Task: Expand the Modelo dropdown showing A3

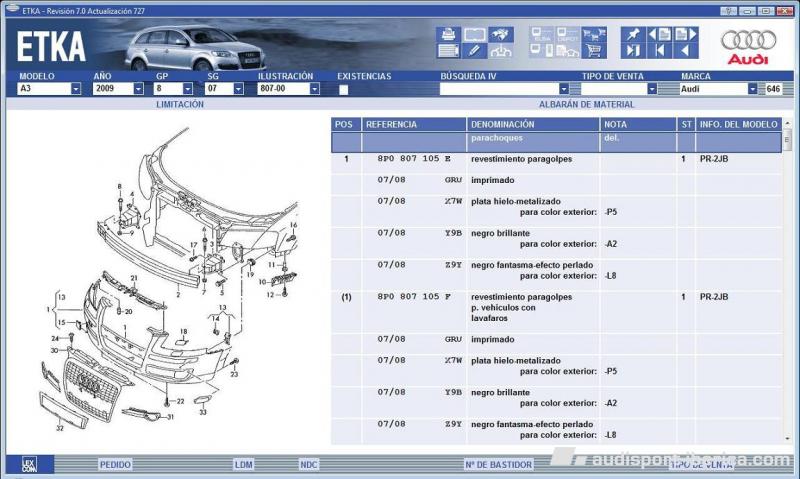Action: [76, 89]
